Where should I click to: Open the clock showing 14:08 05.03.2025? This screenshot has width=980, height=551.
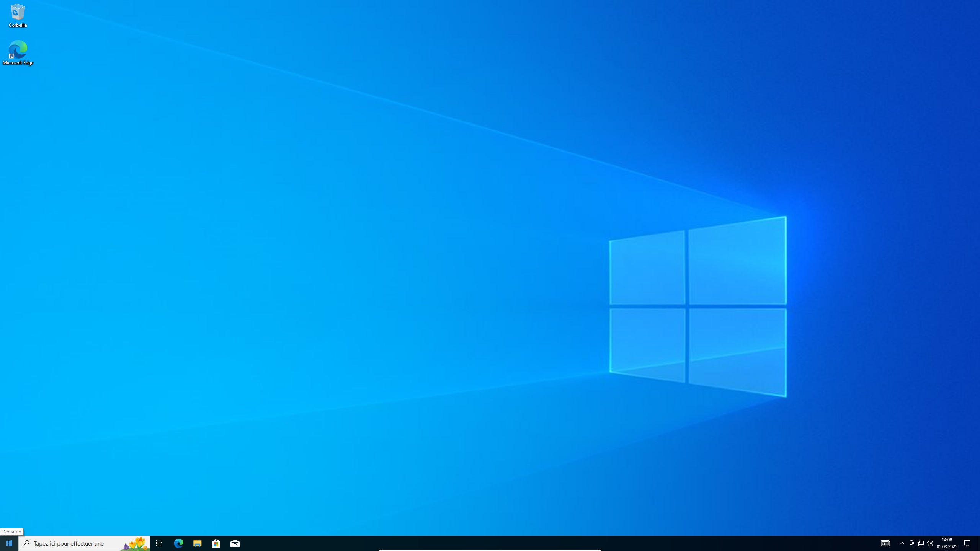947,543
